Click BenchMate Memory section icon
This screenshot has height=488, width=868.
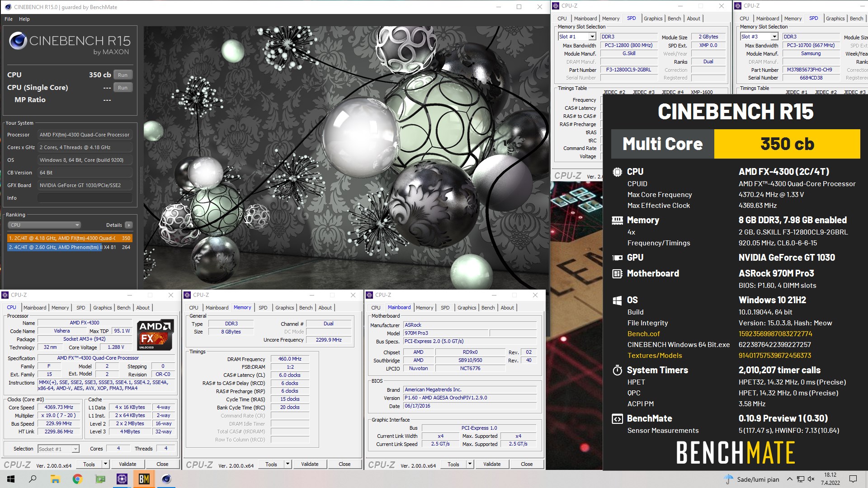[x=617, y=220]
